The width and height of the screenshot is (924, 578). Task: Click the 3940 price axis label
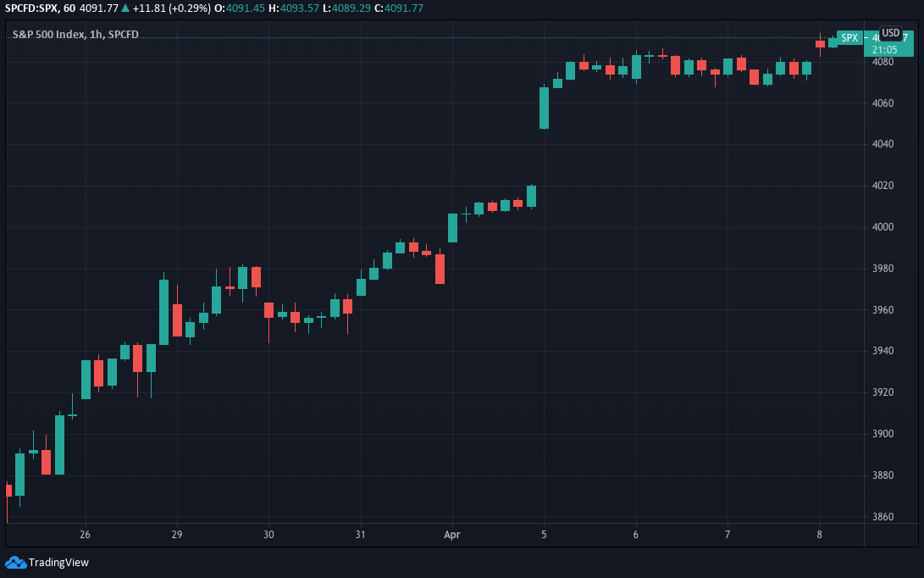pos(883,351)
